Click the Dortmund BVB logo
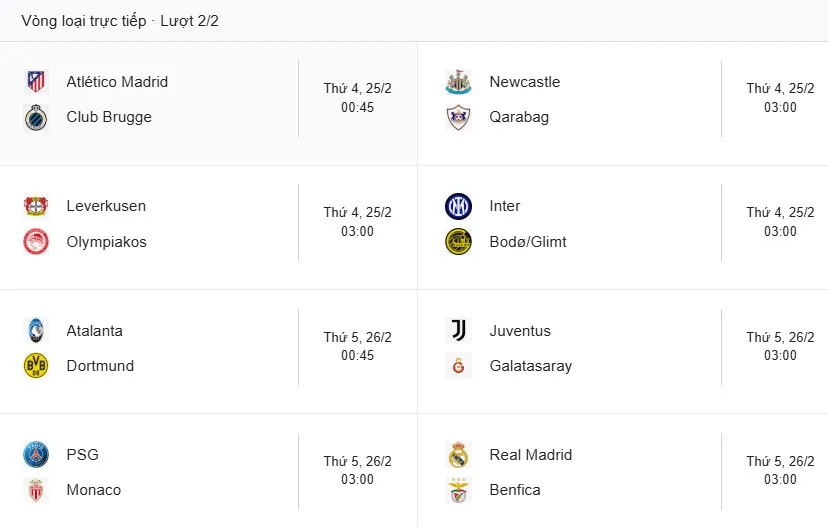 pos(36,366)
